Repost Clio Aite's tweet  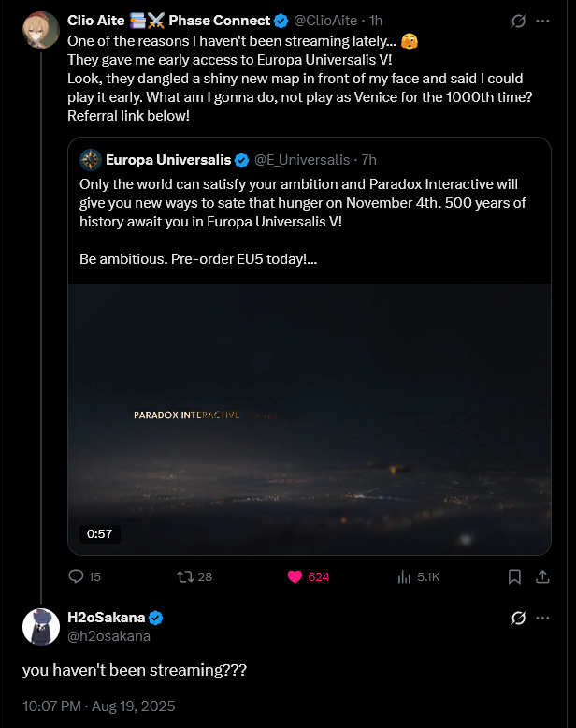pyautogui.click(x=186, y=577)
